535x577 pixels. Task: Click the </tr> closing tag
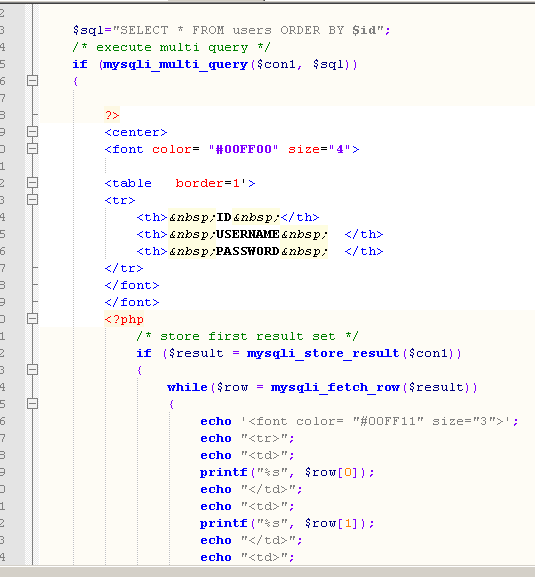(x=124, y=268)
